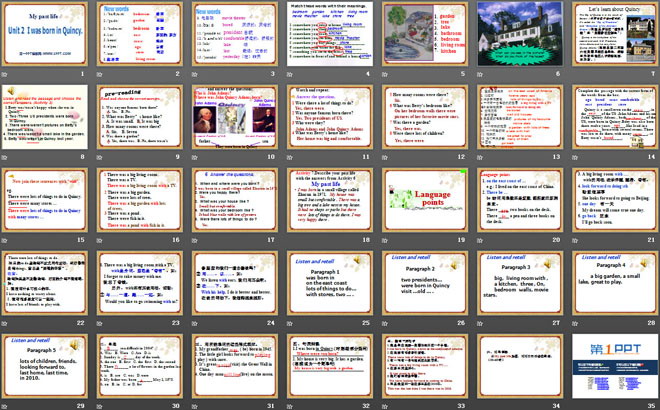Select slide 15 joining sentences with 'with'
Screen dimensions: 660x410
(45, 200)
